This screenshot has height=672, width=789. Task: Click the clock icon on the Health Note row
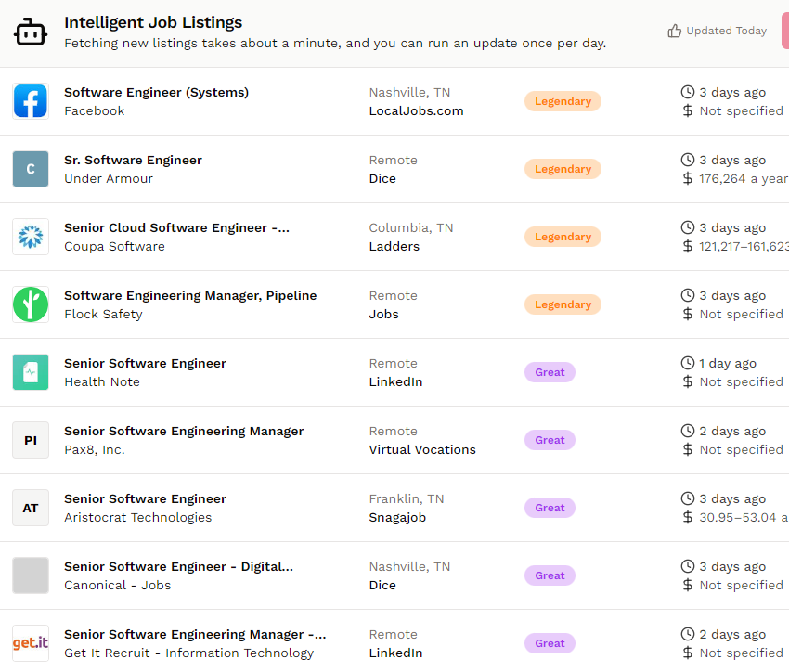(x=688, y=363)
